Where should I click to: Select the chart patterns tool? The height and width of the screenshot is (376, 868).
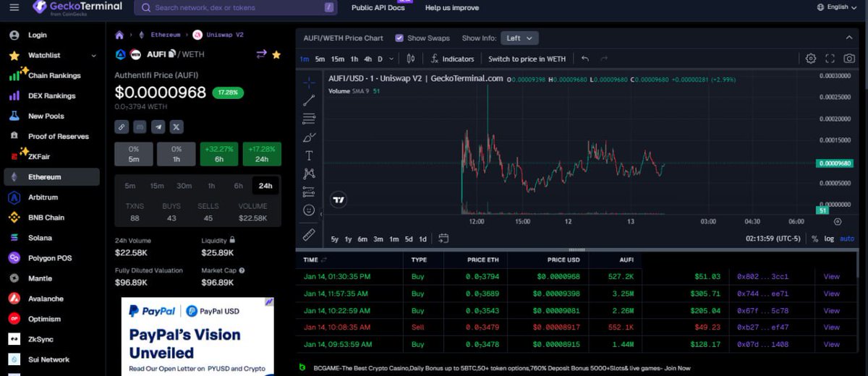pyautogui.click(x=309, y=174)
